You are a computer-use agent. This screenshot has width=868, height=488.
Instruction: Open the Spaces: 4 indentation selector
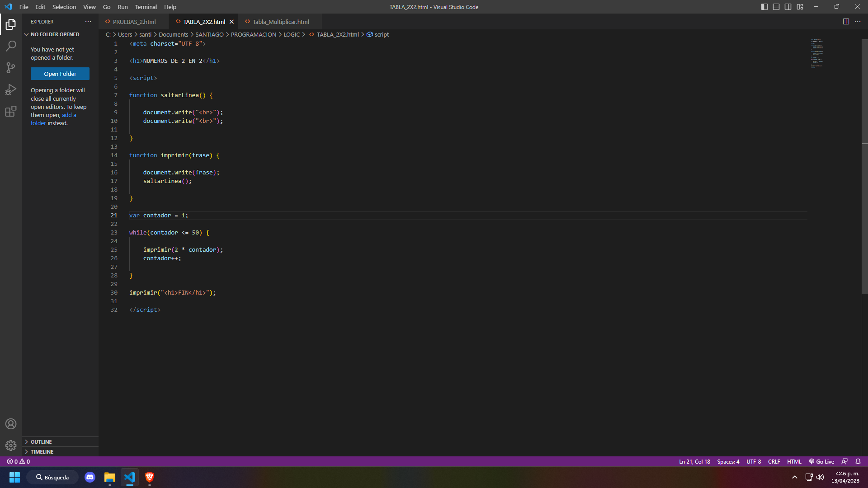point(728,461)
